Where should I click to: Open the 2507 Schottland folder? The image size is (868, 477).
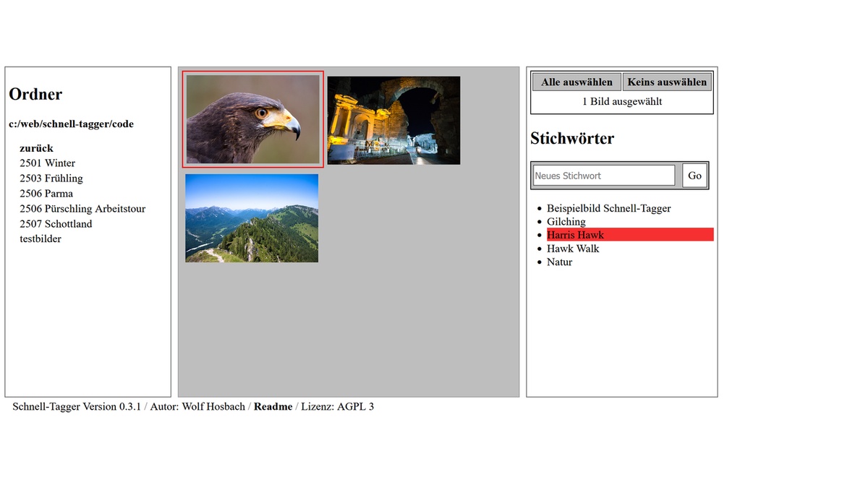56,224
